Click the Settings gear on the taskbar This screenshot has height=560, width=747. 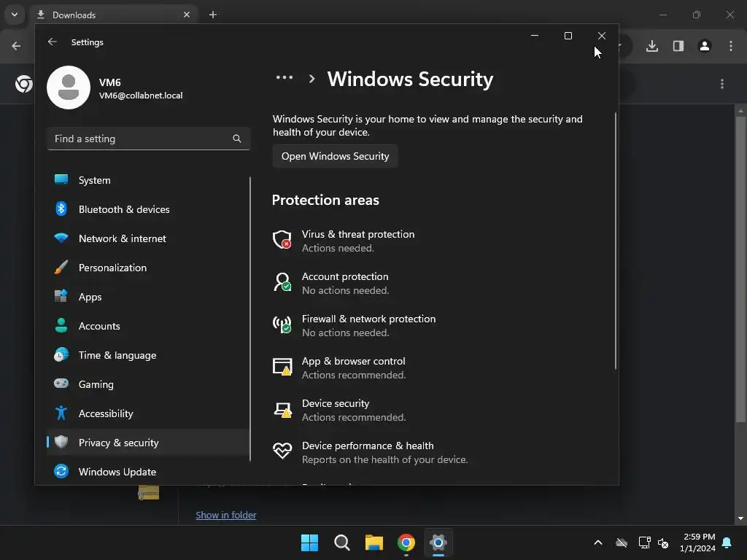(x=438, y=542)
